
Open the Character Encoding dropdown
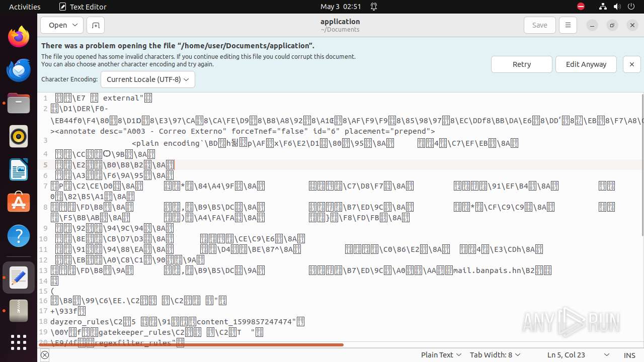(148, 79)
